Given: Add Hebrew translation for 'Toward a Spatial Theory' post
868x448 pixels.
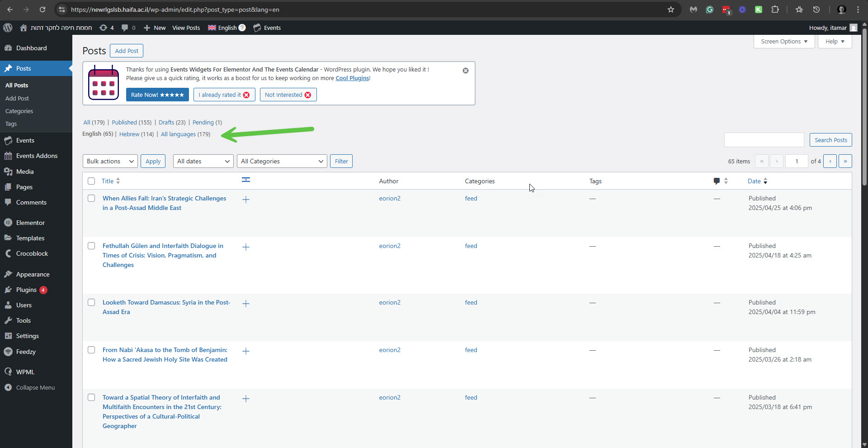Looking at the screenshot, I should tap(246, 399).
